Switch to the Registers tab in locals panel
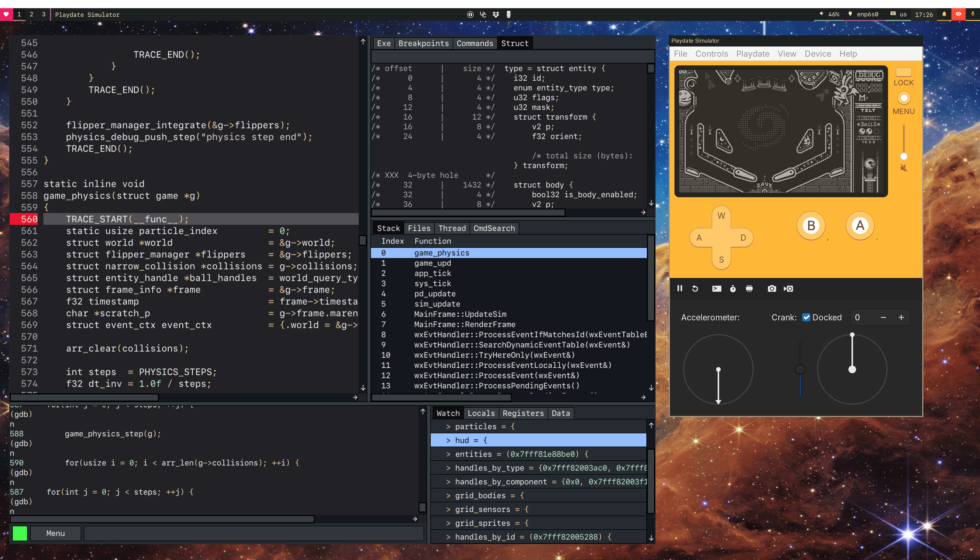Screen dimensions: 980x560 tap(524, 413)
